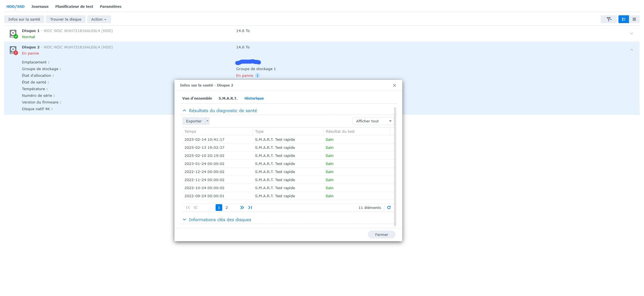Click the Trouver le disque button
The width and height of the screenshot is (644, 296).
(66, 19)
